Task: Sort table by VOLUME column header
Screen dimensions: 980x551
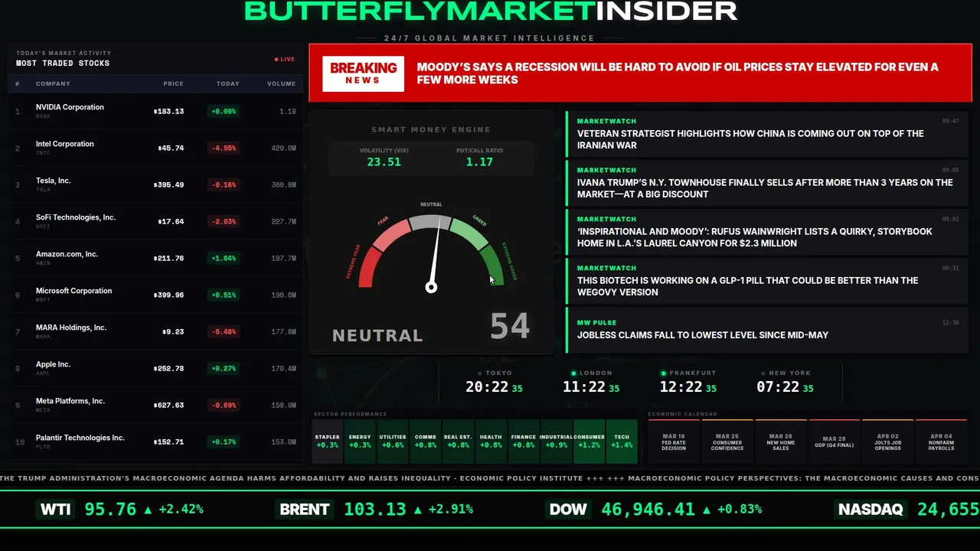Action: 281,83
